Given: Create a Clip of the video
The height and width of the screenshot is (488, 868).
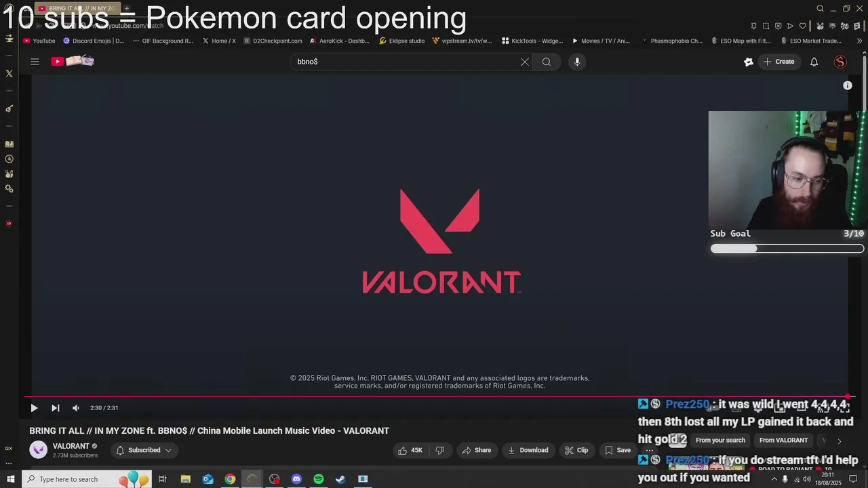Looking at the screenshot, I should click(x=576, y=450).
